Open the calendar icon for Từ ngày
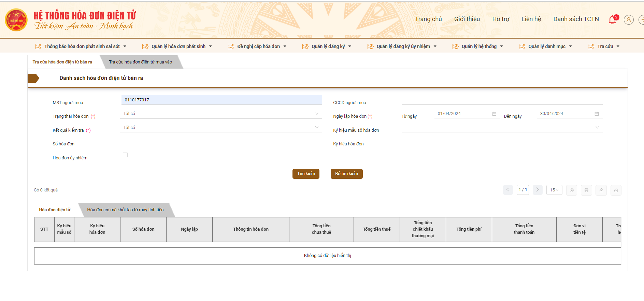Viewport: 644px width, 301px height. pyautogui.click(x=494, y=114)
